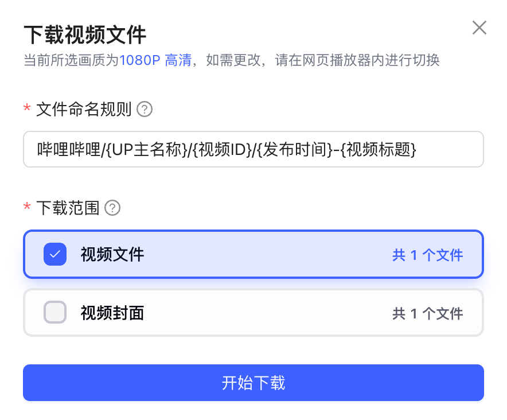Click the file count in 视频文件 row
The height and width of the screenshot is (420, 507).
point(427,255)
